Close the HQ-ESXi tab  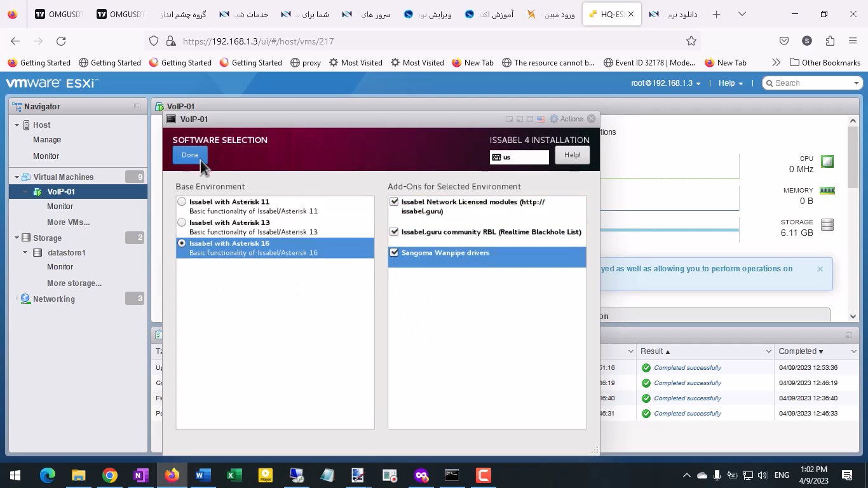pos(630,14)
